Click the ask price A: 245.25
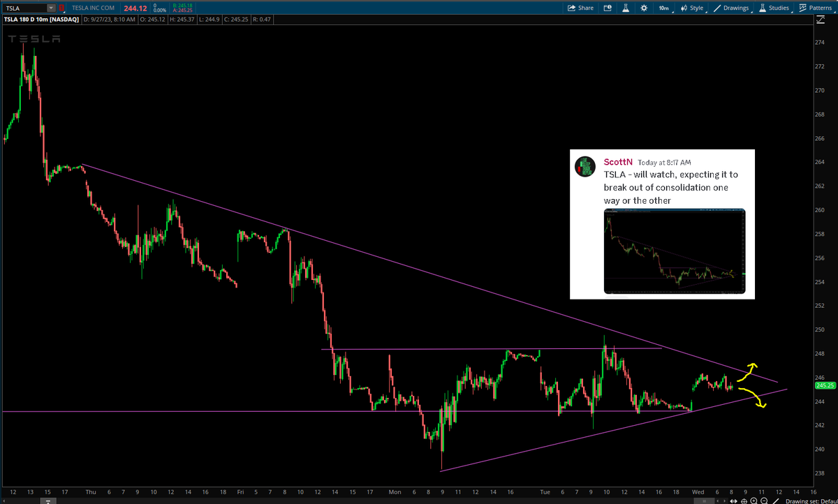Screen dimensions: 838x504 (x=182, y=10)
